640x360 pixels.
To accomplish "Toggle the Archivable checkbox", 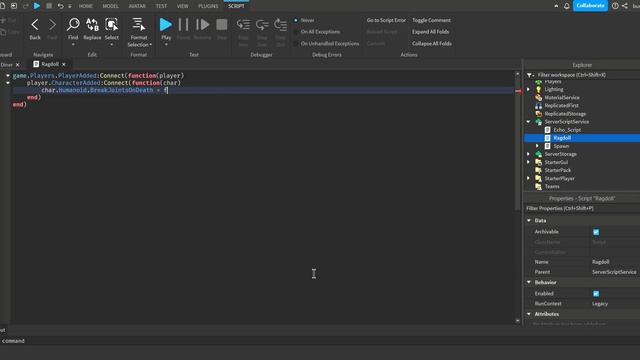I will coord(596,232).
